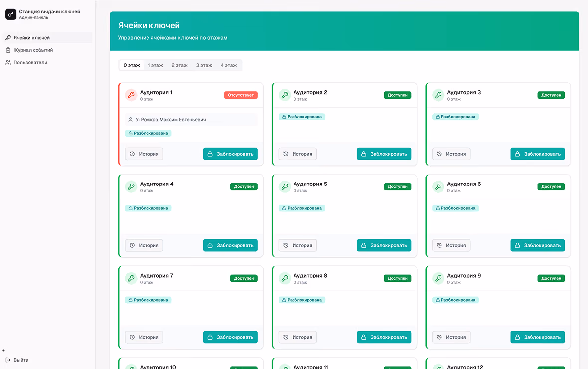Open the 4 этаж tab
The height and width of the screenshot is (369, 588).
[229, 65]
